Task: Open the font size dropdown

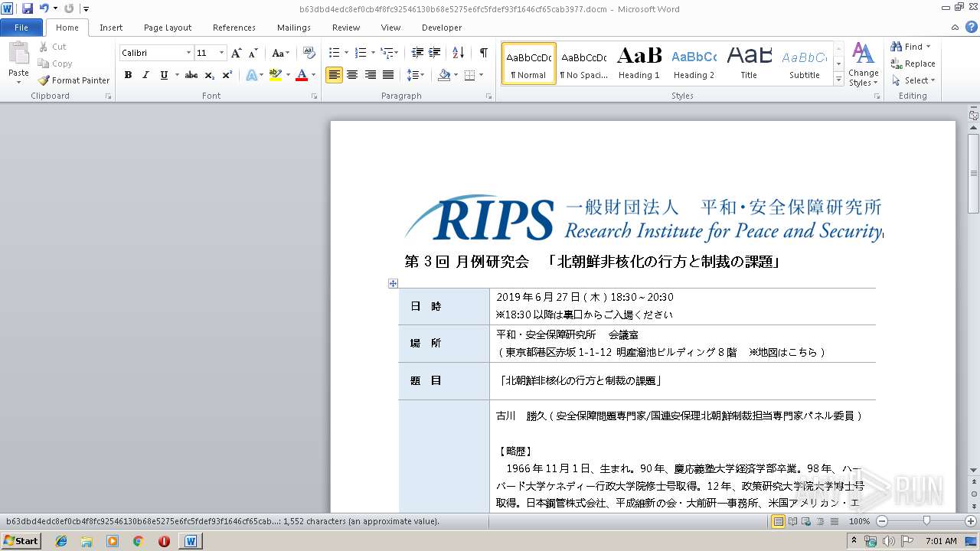Action: [x=222, y=53]
